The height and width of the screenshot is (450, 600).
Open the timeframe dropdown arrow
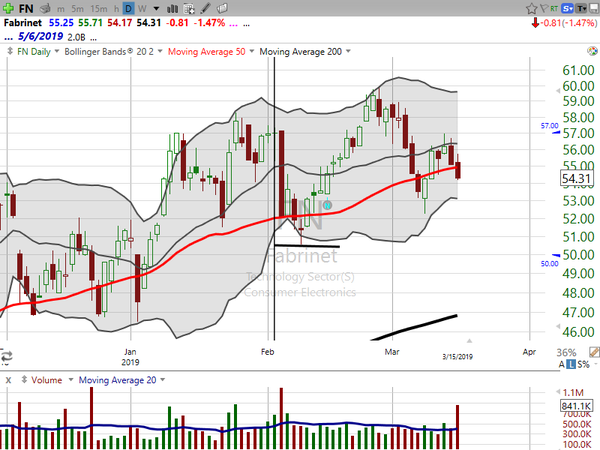coord(156,8)
